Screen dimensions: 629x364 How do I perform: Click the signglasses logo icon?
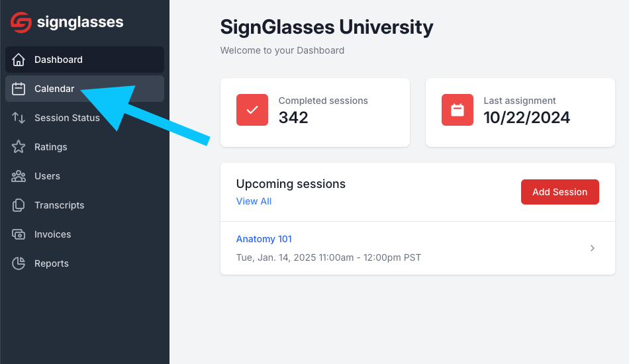(x=21, y=22)
